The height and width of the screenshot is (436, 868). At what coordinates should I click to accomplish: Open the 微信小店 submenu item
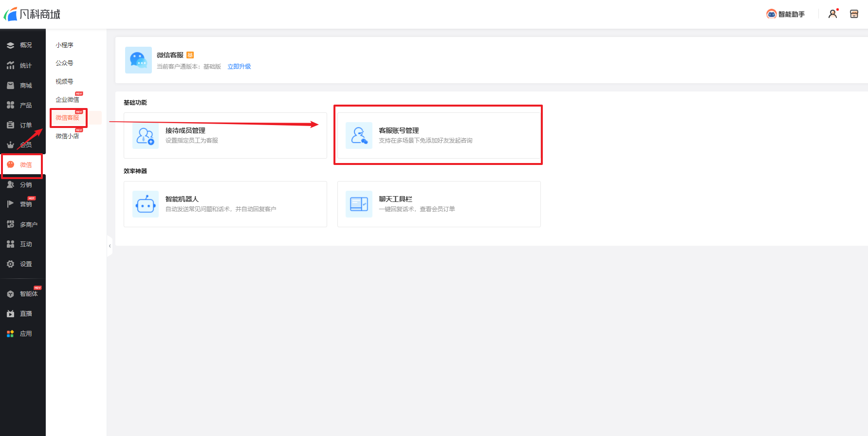coord(67,136)
